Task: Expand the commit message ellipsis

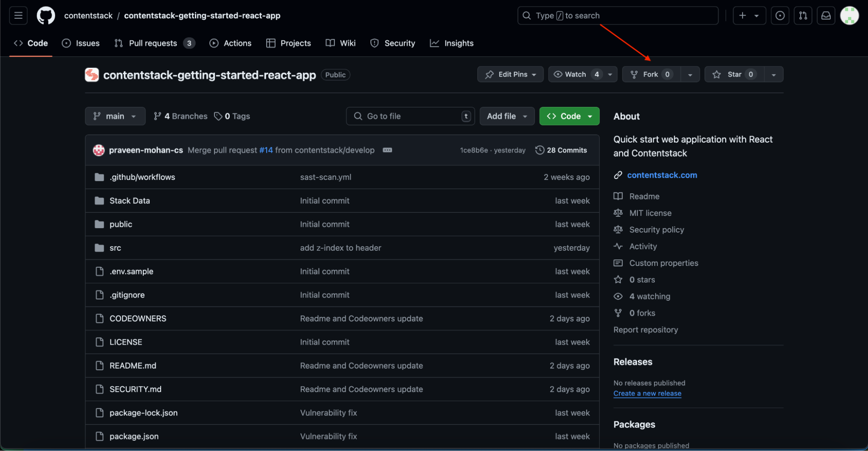Action: (387, 150)
